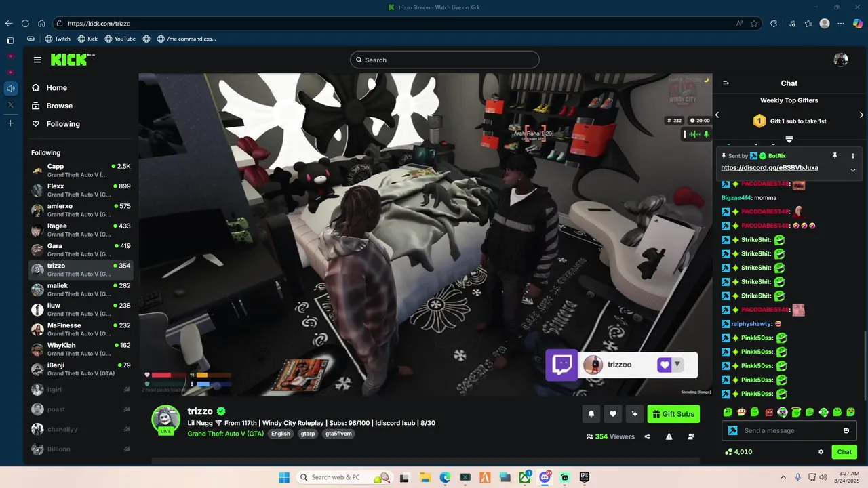
Task: Click the gta5fivem tag
Action: [x=338, y=434]
